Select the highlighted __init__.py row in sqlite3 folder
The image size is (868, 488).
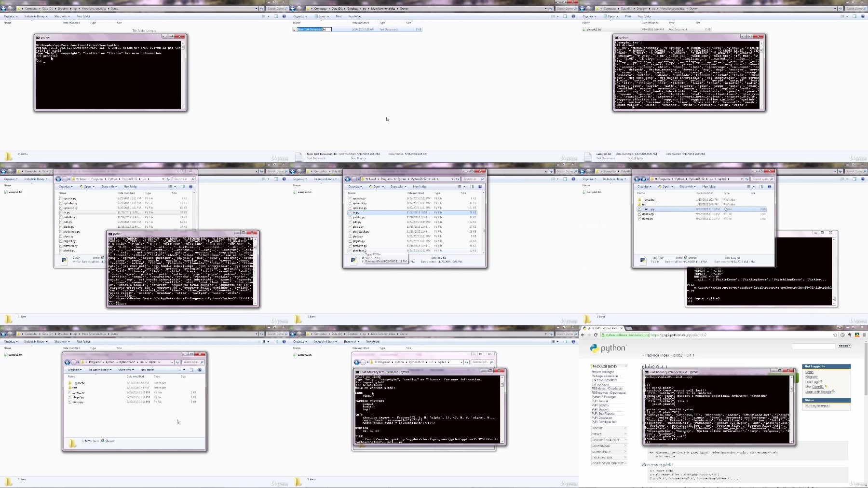[x=702, y=209]
